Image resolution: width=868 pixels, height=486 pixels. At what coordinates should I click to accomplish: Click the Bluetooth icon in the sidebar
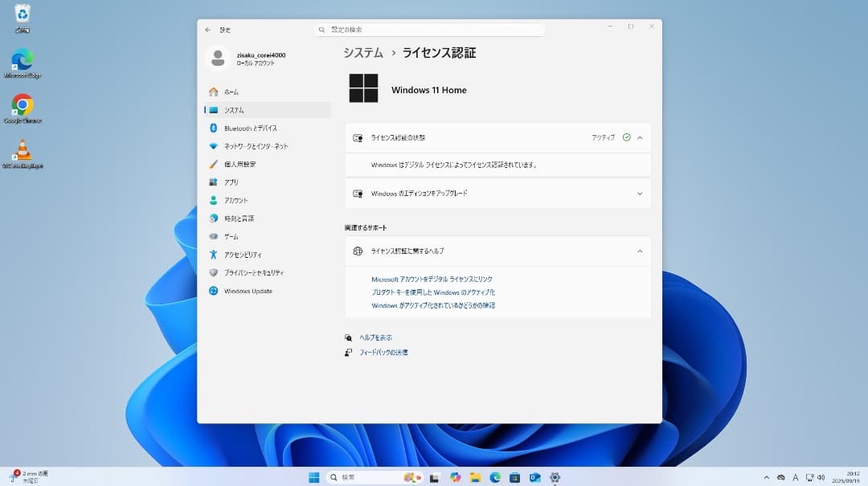213,128
